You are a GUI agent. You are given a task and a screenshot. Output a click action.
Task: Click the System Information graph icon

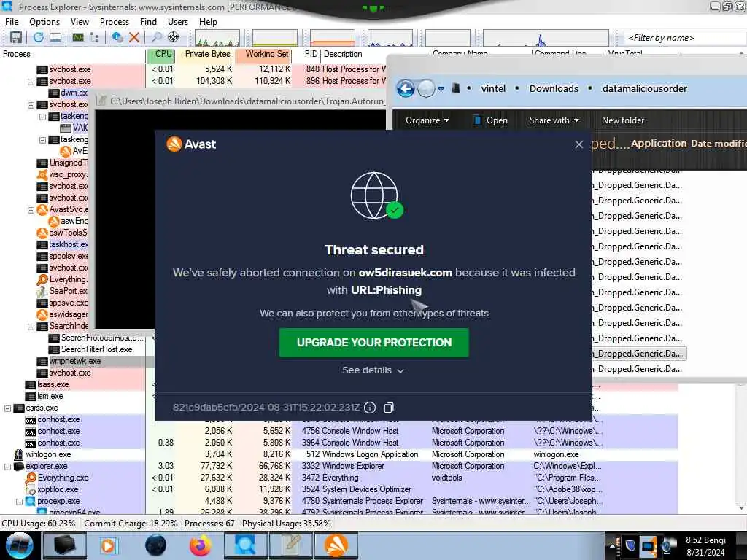(x=77, y=37)
